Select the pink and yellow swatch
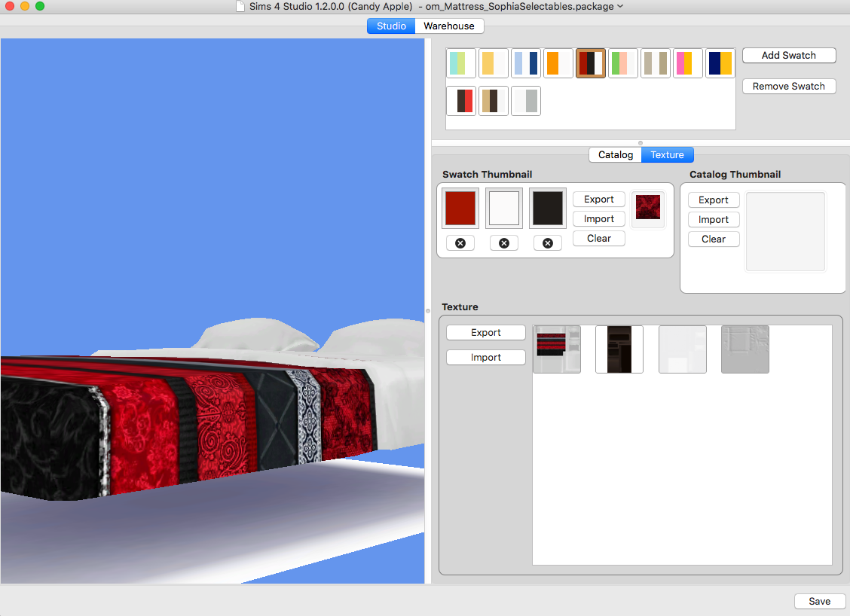The width and height of the screenshot is (850, 616). [x=687, y=63]
